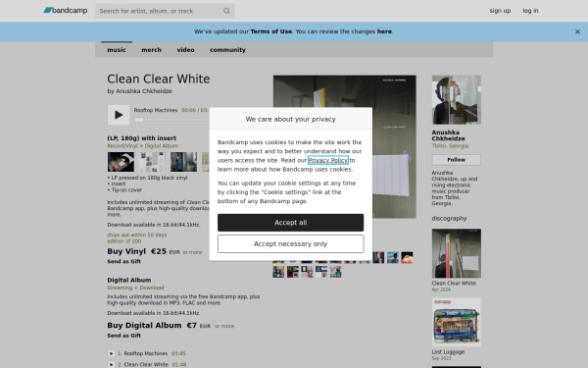This screenshot has height=368, width=588.
Task: Open the discography heading link
Action: point(449,218)
